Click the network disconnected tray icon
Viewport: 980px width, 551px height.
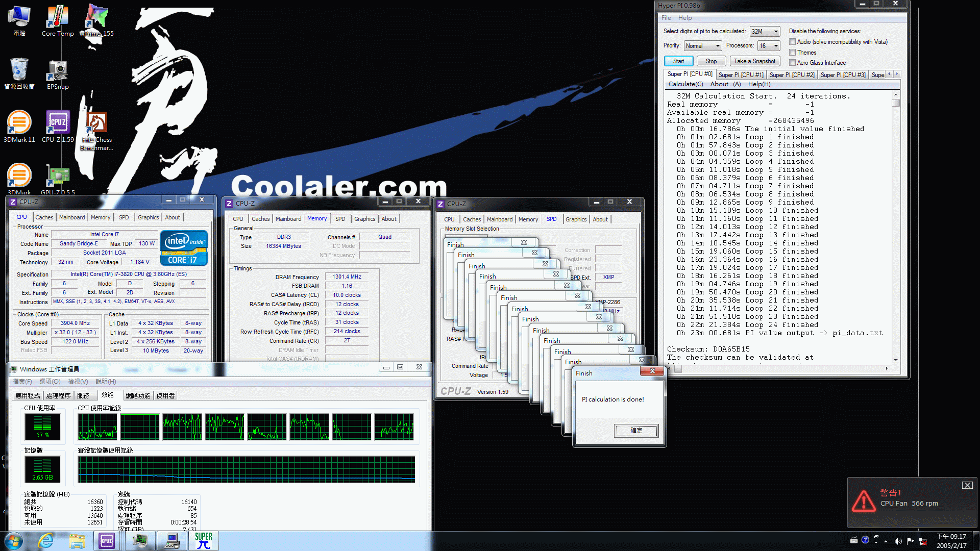(923, 541)
